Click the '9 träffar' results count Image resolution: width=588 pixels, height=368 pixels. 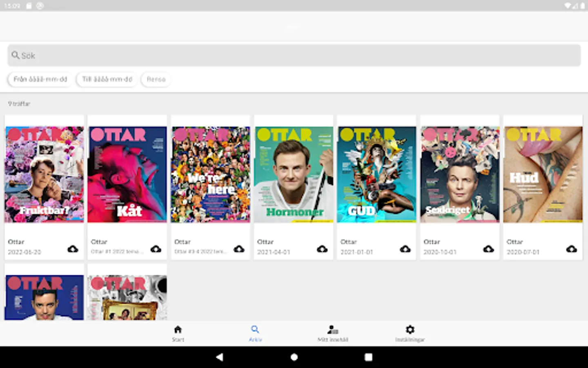[x=19, y=104]
